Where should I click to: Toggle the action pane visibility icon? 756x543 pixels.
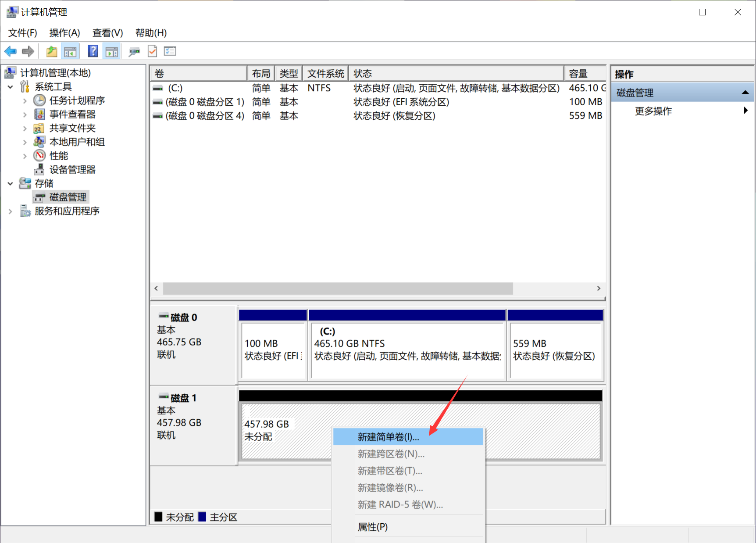(x=111, y=51)
